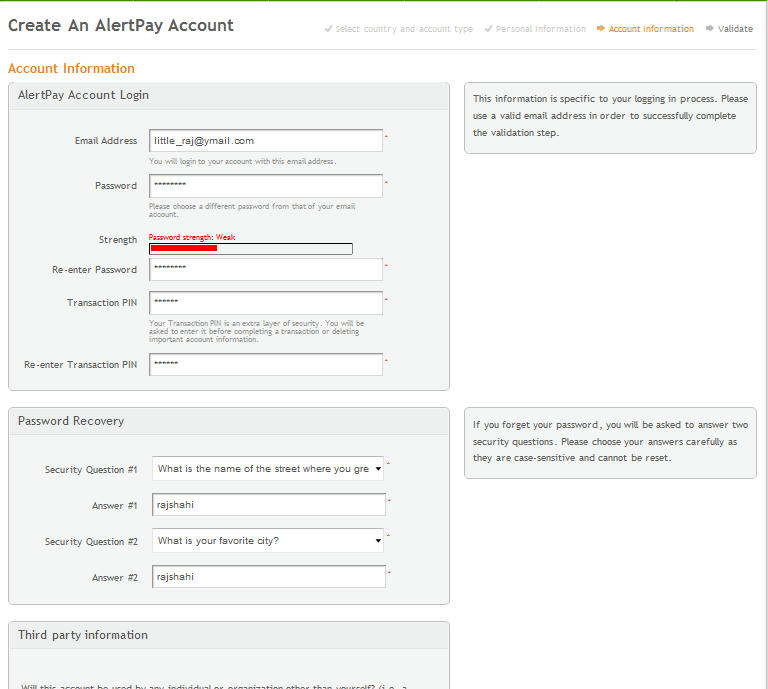Viewport: 768px width, 689px height.
Task: Click the Re-enter Password field
Action: (266, 270)
